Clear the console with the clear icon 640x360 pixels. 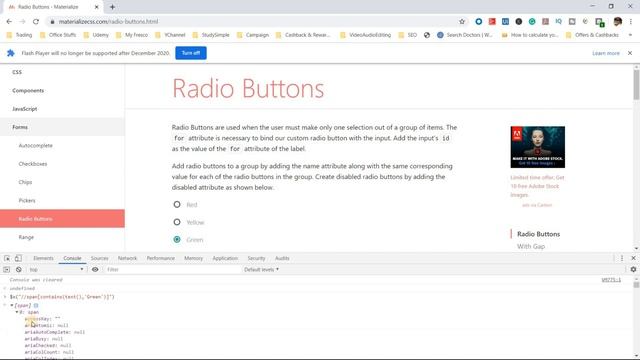point(19,270)
